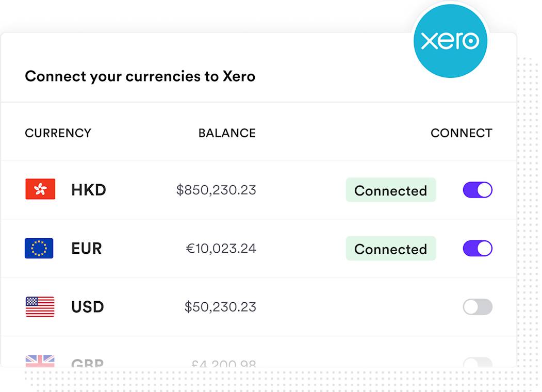Image resolution: width=542 pixels, height=392 pixels.
Task: Disconnect the HKD currency toggle
Action: (x=477, y=189)
